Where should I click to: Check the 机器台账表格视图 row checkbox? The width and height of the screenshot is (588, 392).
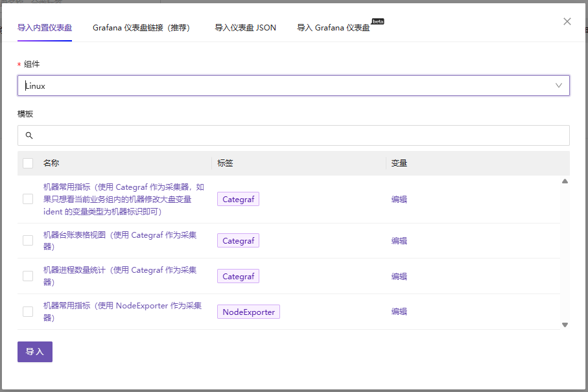click(28, 240)
